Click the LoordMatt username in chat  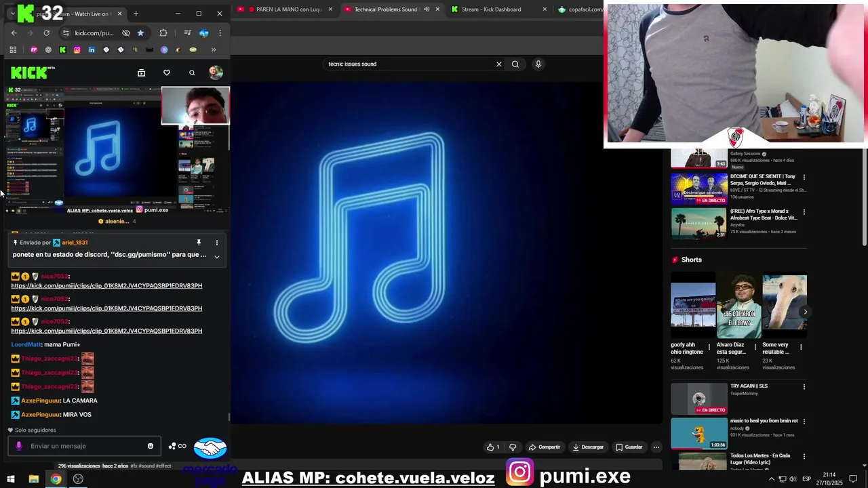[x=26, y=344]
